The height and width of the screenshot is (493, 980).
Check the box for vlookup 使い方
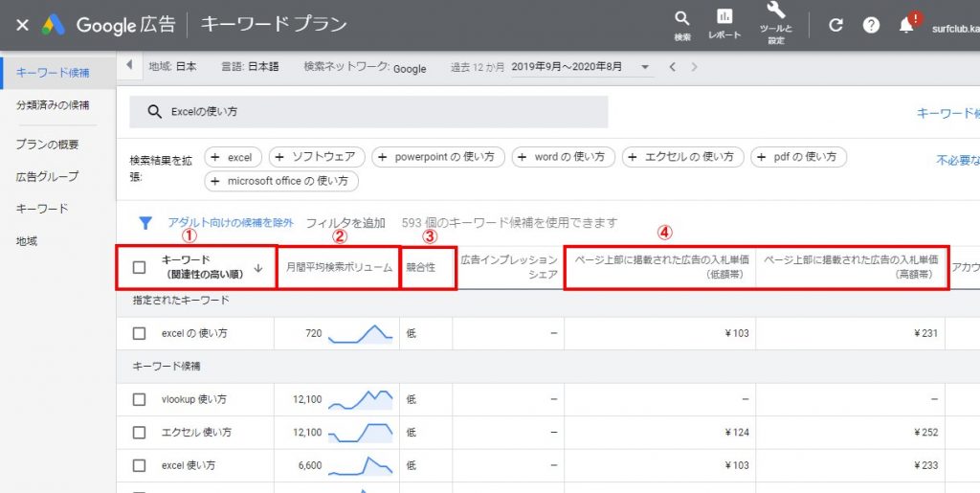(140, 399)
